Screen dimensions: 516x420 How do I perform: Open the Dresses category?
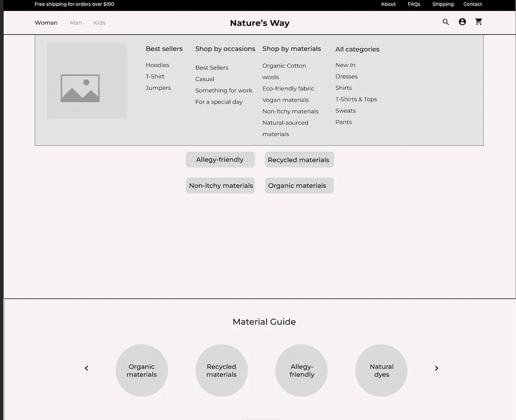[x=347, y=76]
